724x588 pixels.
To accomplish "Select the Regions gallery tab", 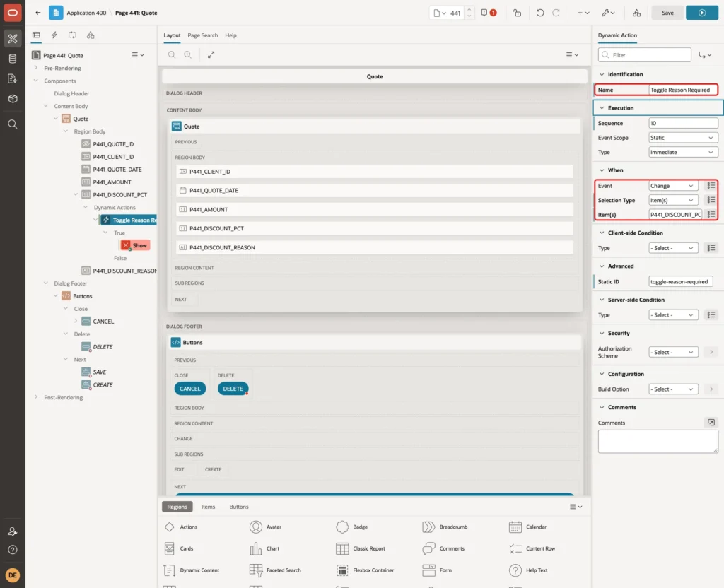I will pyautogui.click(x=177, y=507).
